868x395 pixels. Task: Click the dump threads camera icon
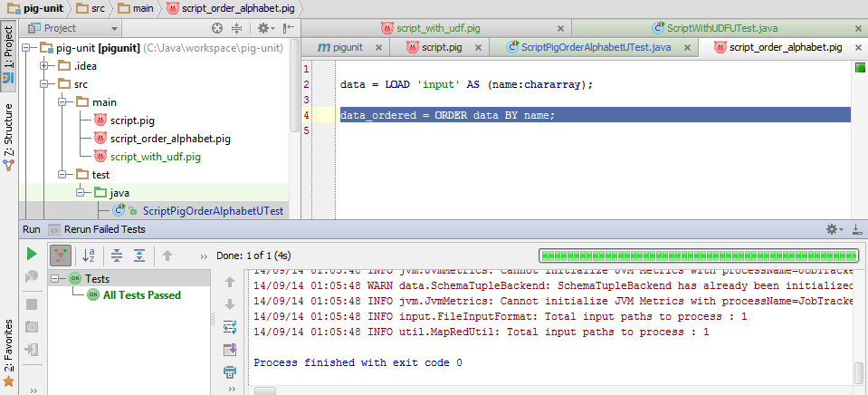coord(32,326)
